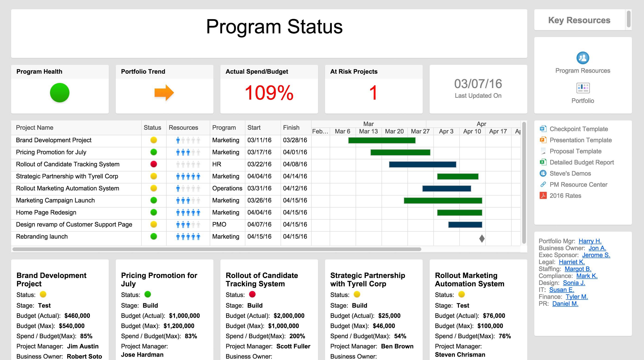Viewport: 644px width, 360px height.
Task: Click the orange Portfolio Trend arrow
Action: coord(164,93)
